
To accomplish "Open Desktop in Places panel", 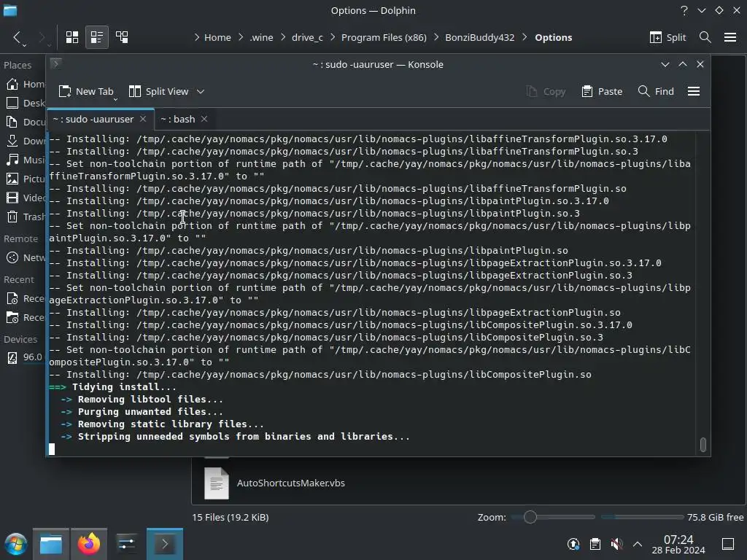I will 25,103.
